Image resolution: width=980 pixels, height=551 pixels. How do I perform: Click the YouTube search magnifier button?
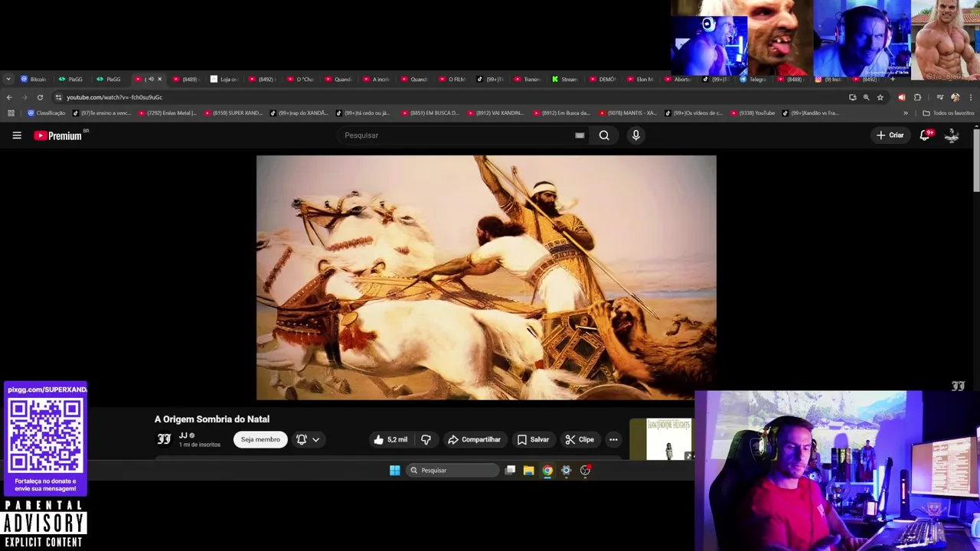tap(604, 135)
